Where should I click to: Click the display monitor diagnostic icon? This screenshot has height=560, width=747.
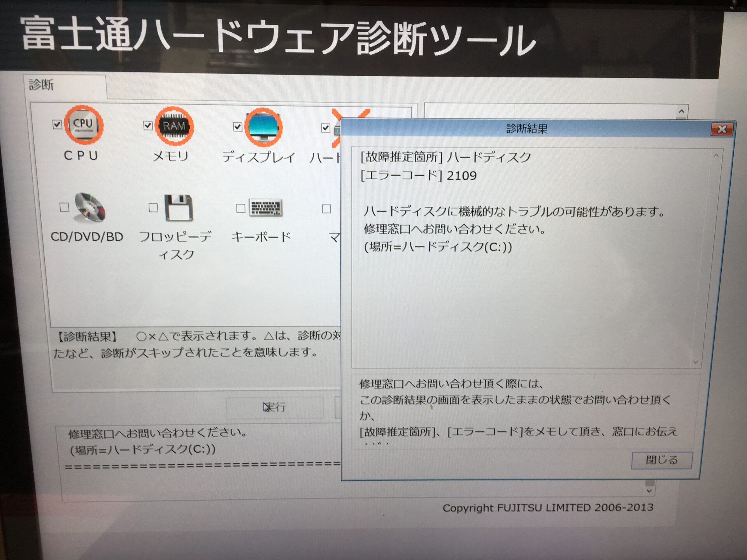[263, 127]
